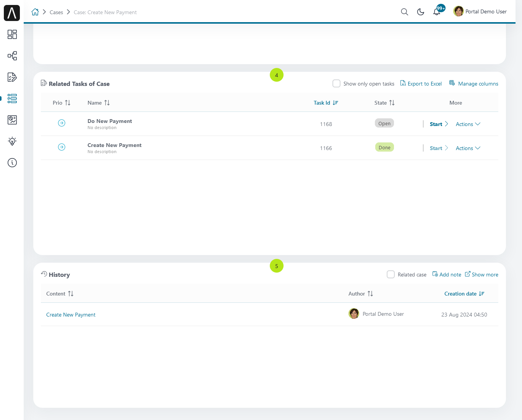Click the lightbulb sidebar icon

pyautogui.click(x=12, y=141)
